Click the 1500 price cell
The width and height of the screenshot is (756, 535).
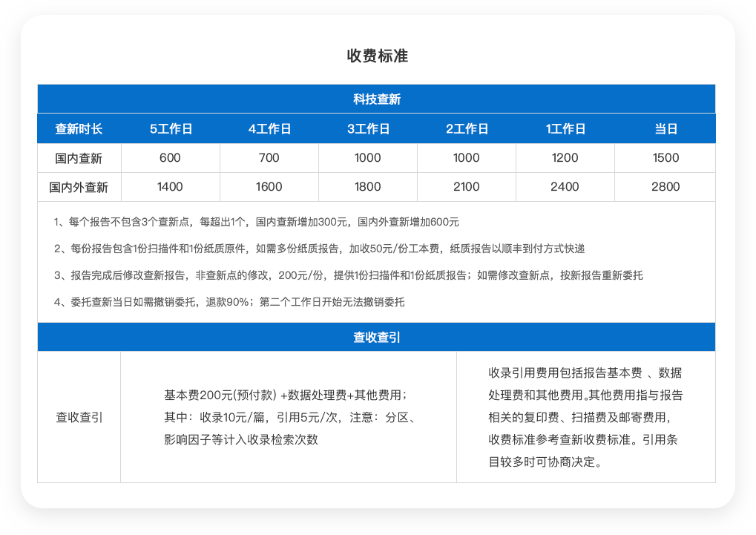tap(665, 158)
